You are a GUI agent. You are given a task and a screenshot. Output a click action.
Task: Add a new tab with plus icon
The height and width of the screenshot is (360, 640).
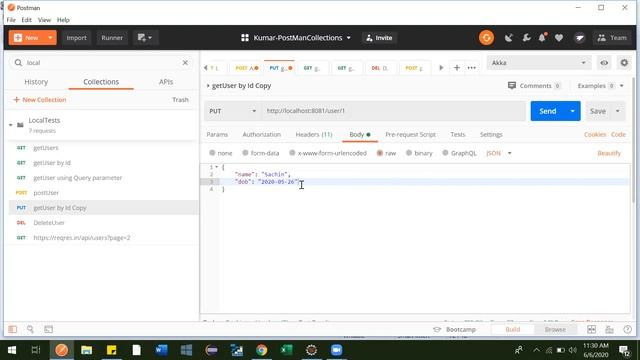coord(457,68)
